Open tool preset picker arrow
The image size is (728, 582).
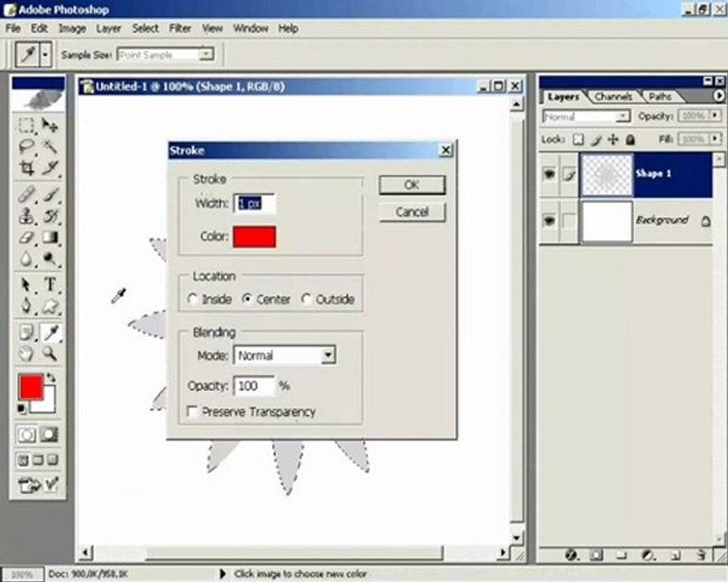click(45, 55)
